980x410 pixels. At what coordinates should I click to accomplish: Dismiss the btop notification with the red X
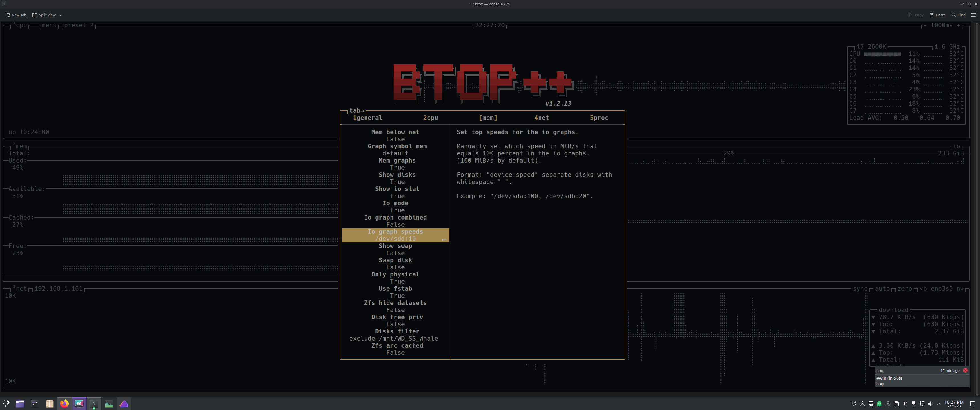pos(965,370)
